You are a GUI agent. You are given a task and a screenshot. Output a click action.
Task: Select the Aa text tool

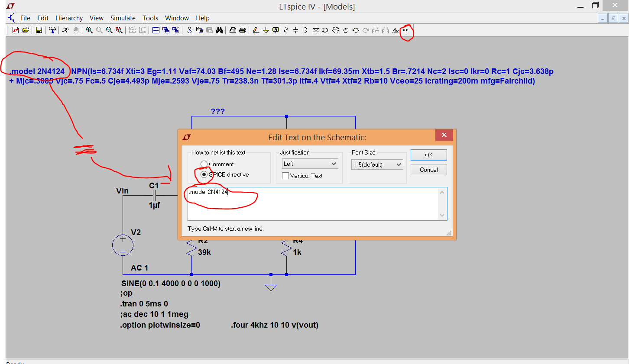[x=396, y=30]
